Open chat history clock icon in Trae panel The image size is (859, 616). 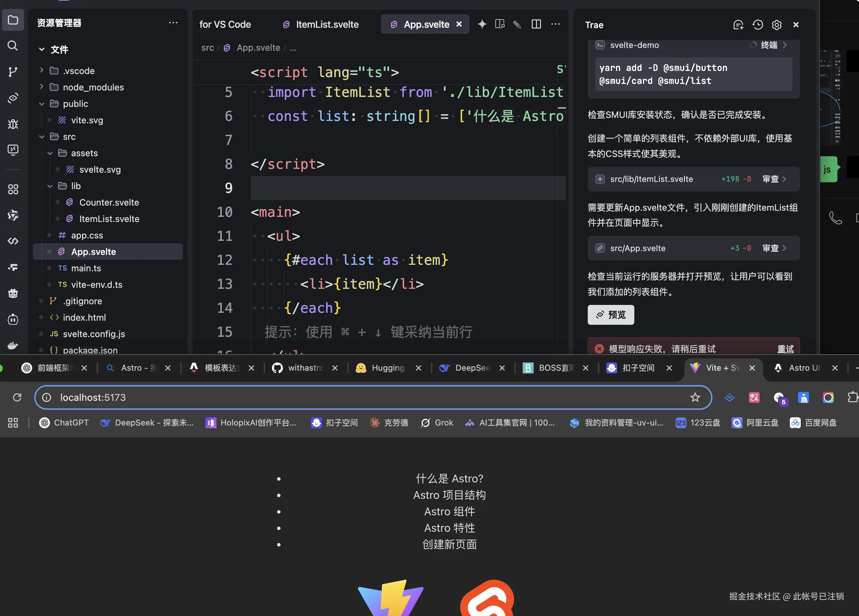click(x=758, y=25)
